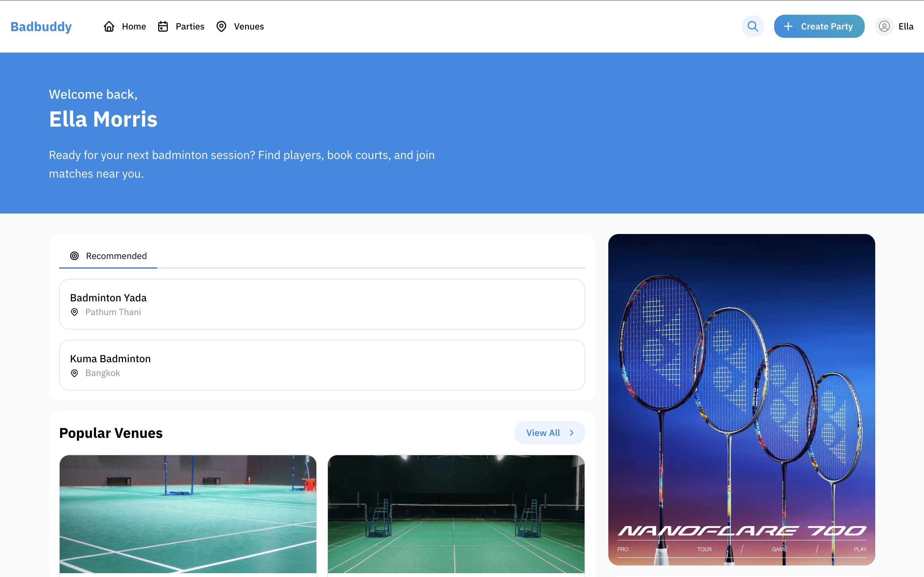Click location pin beside Pathum Thani

(74, 312)
